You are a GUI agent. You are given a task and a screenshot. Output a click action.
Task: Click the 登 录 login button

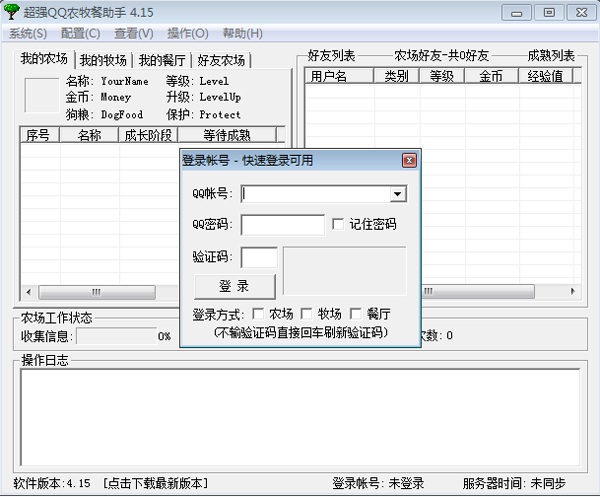(x=235, y=286)
